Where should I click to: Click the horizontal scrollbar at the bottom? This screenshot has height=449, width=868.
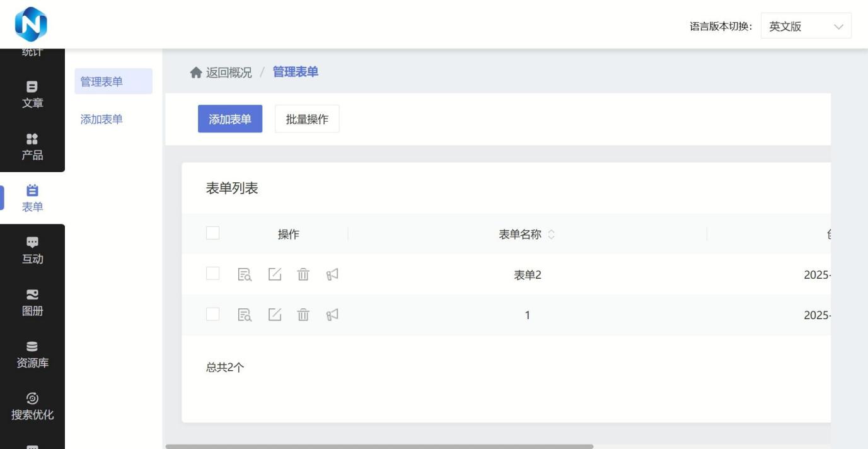379,446
